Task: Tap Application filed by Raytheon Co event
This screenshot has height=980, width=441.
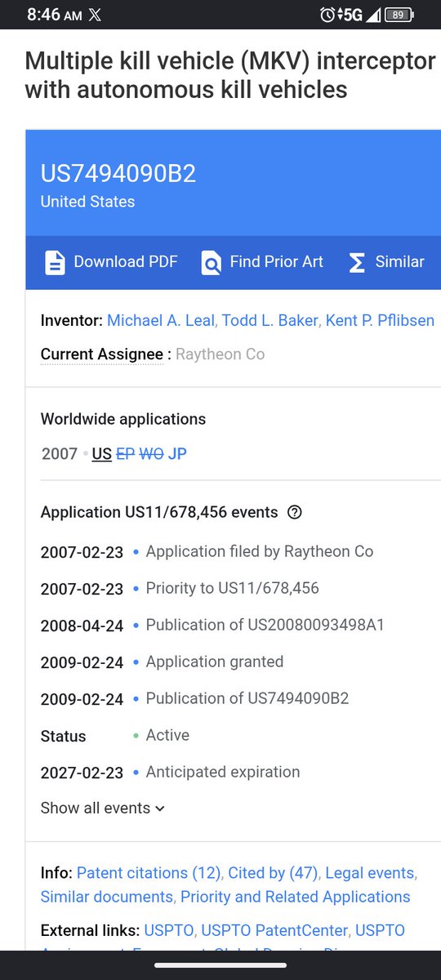Action: [260, 552]
